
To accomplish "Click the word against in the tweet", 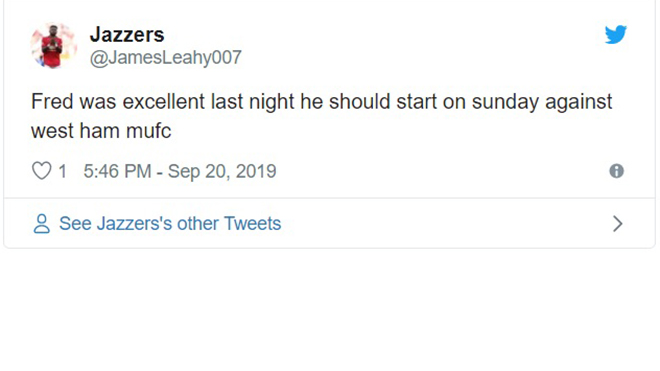I will pyautogui.click(x=579, y=103).
